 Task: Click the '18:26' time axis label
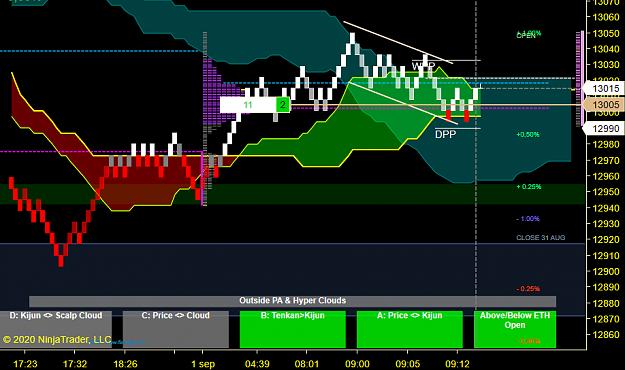click(125, 364)
